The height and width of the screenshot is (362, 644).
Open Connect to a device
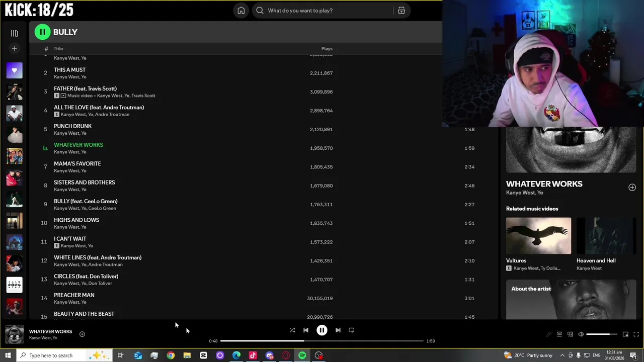[x=570, y=334]
